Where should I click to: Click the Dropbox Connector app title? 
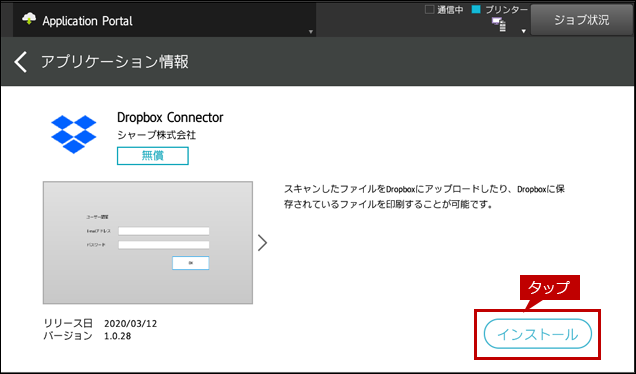click(170, 118)
